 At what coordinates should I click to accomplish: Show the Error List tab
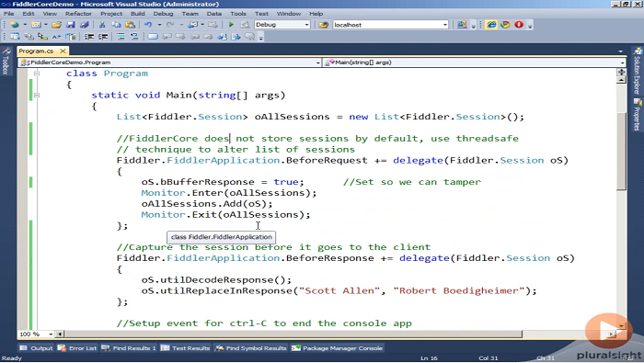pyautogui.click(x=77, y=348)
